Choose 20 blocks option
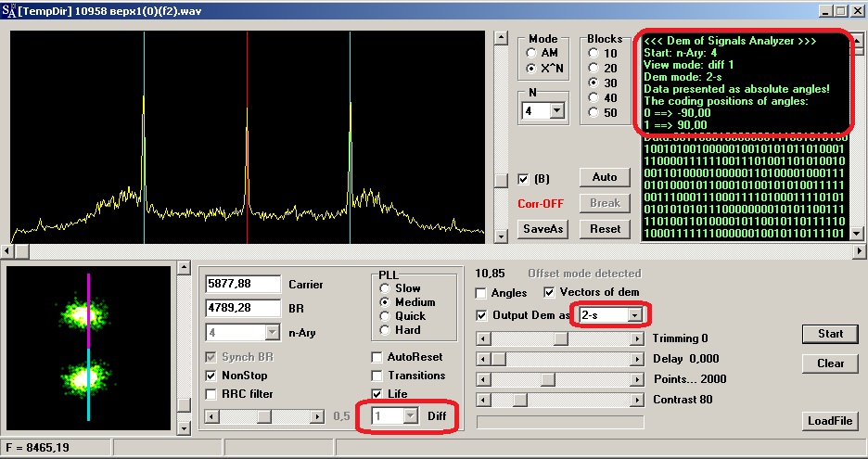Screen dimensions: 868x459 tap(594, 68)
